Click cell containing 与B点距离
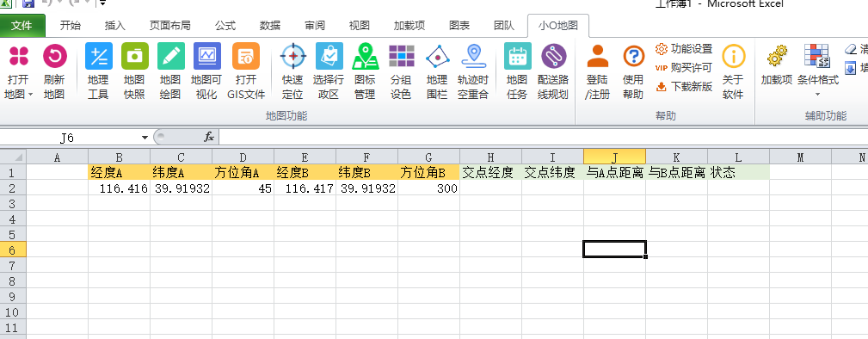Viewport: 868px width, 339px height. click(676, 172)
